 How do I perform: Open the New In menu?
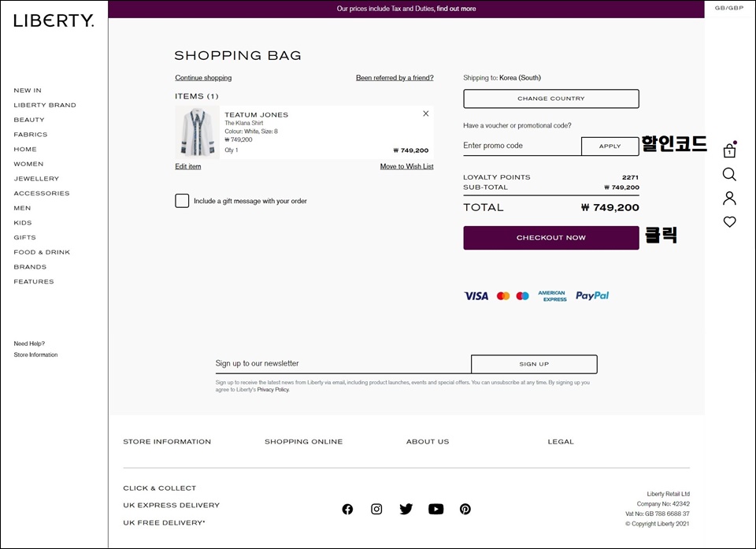(28, 91)
